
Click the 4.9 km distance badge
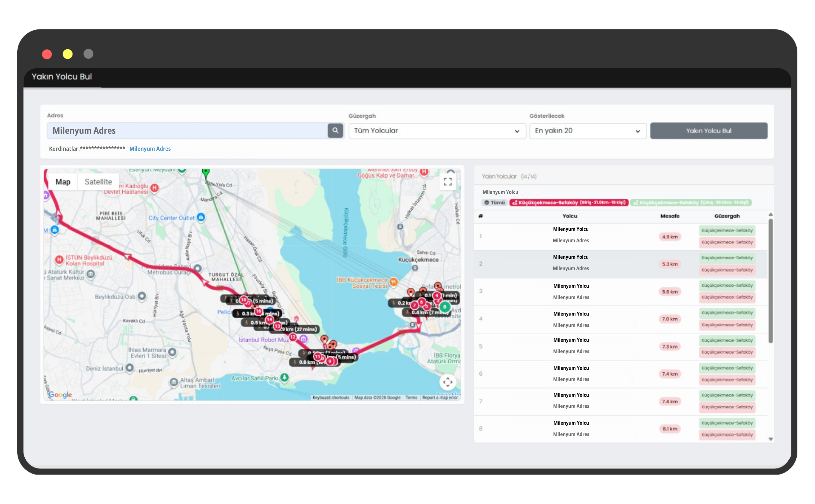(x=670, y=237)
